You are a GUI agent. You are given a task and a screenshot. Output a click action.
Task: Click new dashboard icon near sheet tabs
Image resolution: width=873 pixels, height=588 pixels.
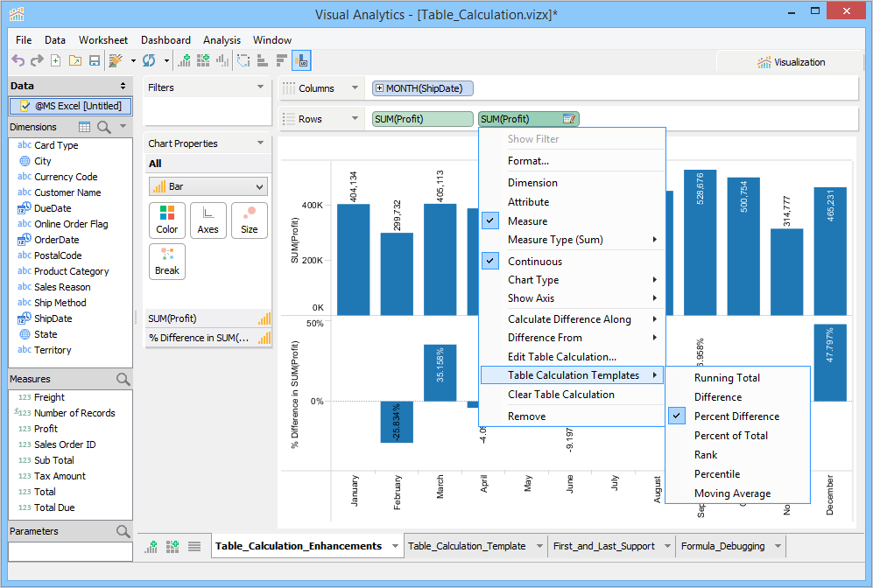click(x=172, y=546)
